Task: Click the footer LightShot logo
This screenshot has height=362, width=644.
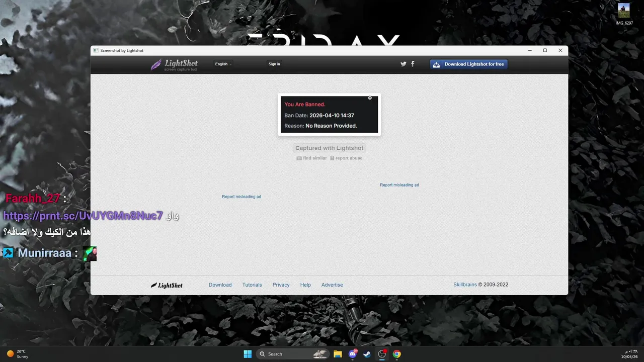Action: point(167,285)
